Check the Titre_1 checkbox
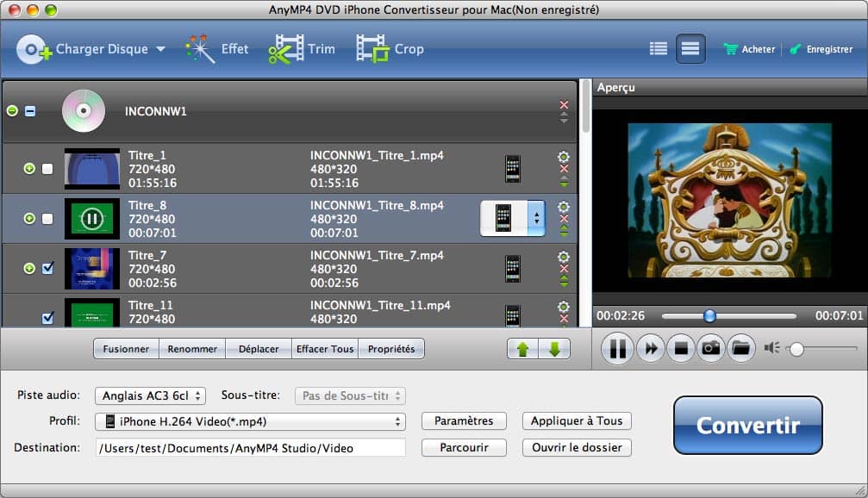The width and height of the screenshot is (868, 498). (47, 169)
